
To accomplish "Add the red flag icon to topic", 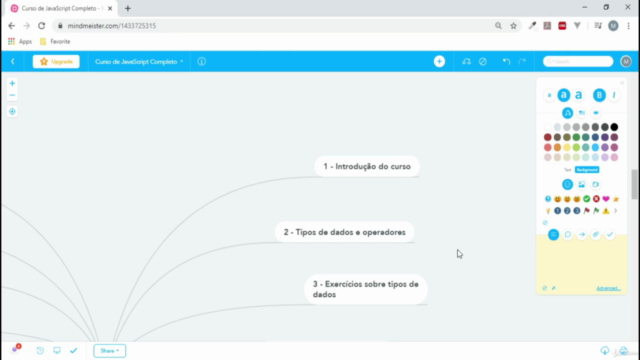I will tap(587, 211).
